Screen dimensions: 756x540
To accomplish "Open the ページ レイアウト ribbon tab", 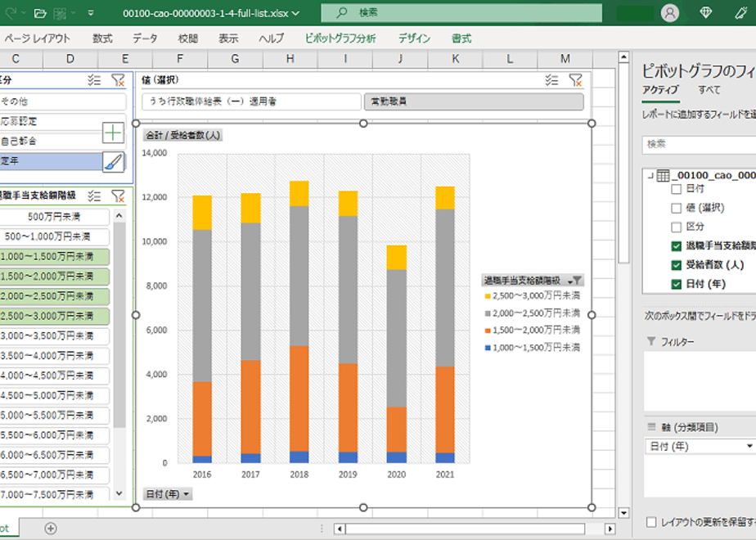I will pos(37,38).
